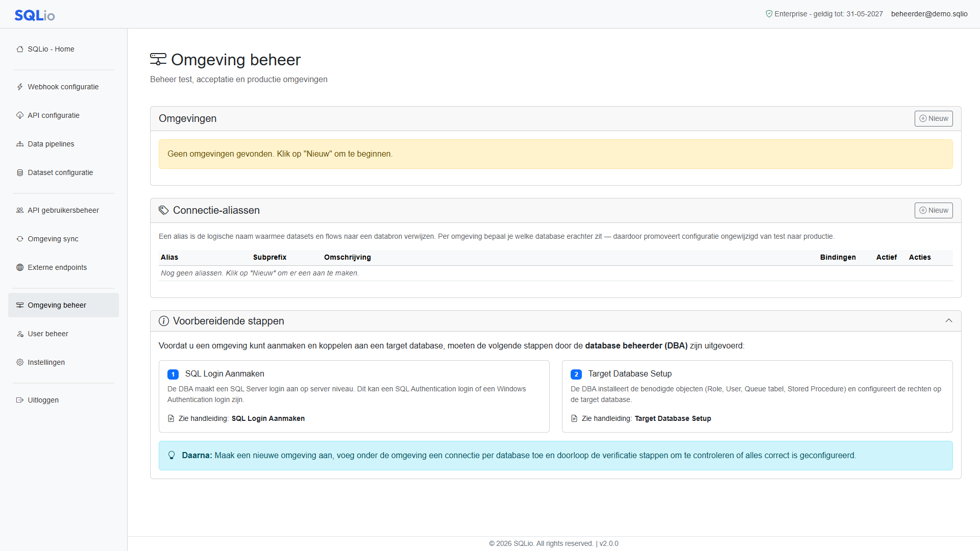Click beheerder@demo.sqlio account label

(929, 14)
